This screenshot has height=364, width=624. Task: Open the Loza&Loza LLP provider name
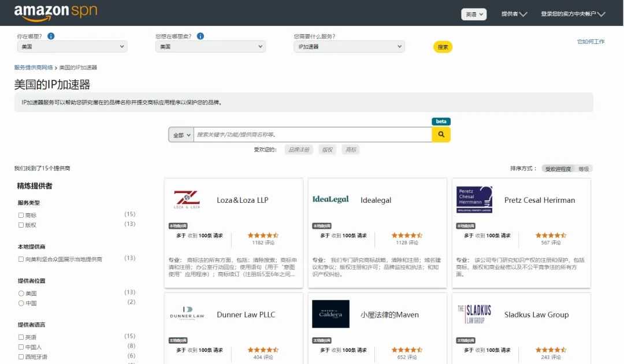[242, 200]
